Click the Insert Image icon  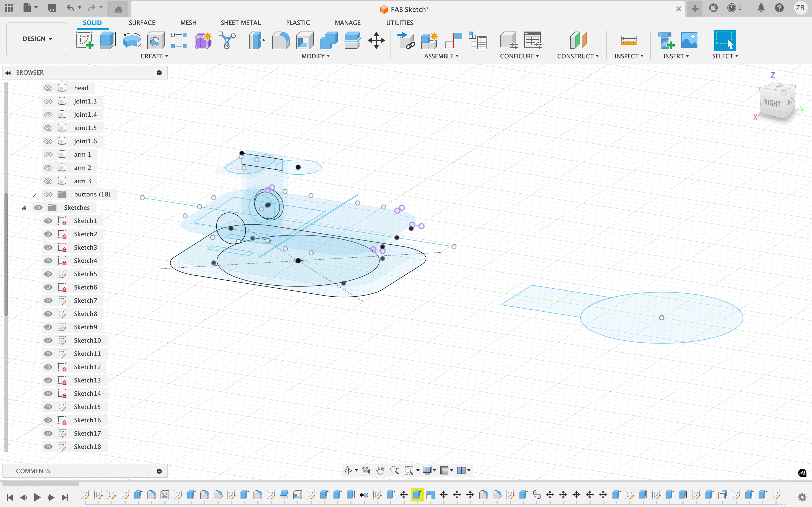pos(689,41)
